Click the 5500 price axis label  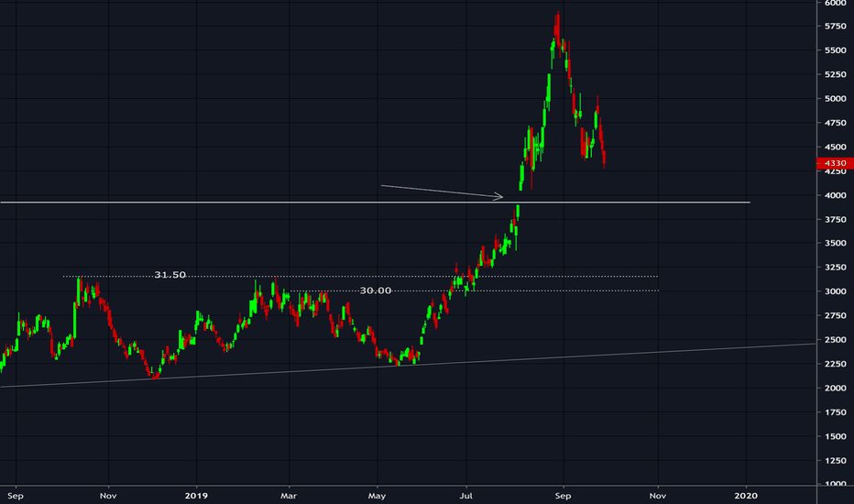click(x=836, y=50)
